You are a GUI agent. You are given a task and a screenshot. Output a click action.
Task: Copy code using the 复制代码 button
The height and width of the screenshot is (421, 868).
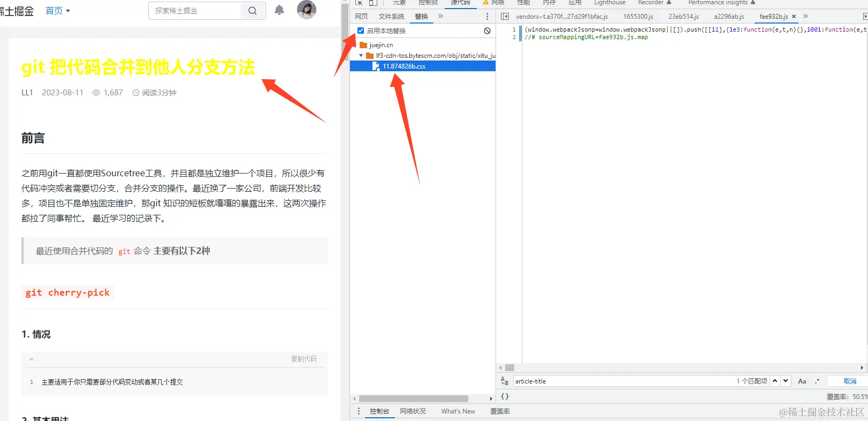[x=303, y=359]
